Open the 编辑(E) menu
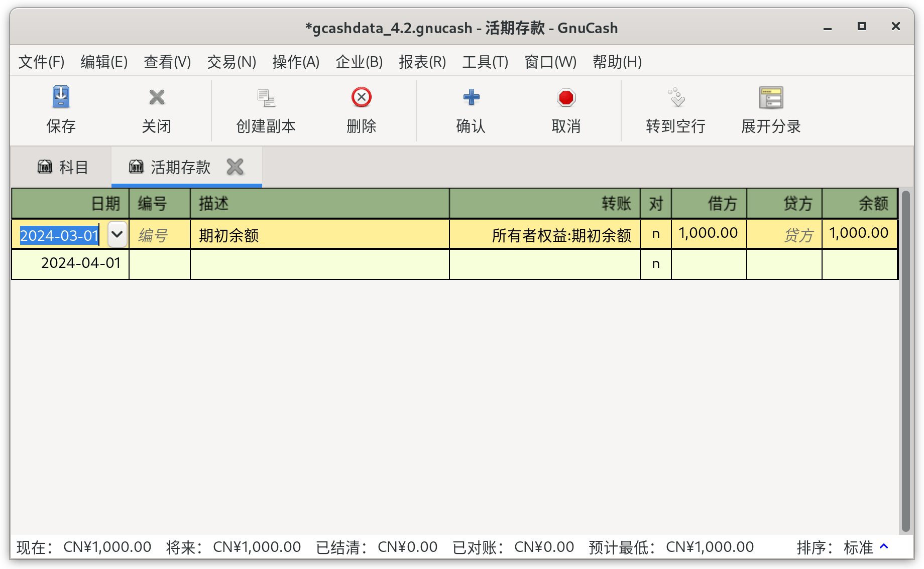This screenshot has width=924, height=569. (x=104, y=62)
